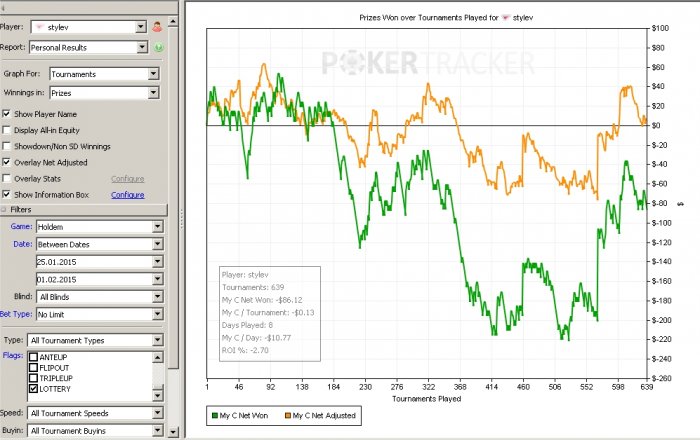
Task: Check the FLIPOUT flag checkbox
Action: (x=33, y=368)
